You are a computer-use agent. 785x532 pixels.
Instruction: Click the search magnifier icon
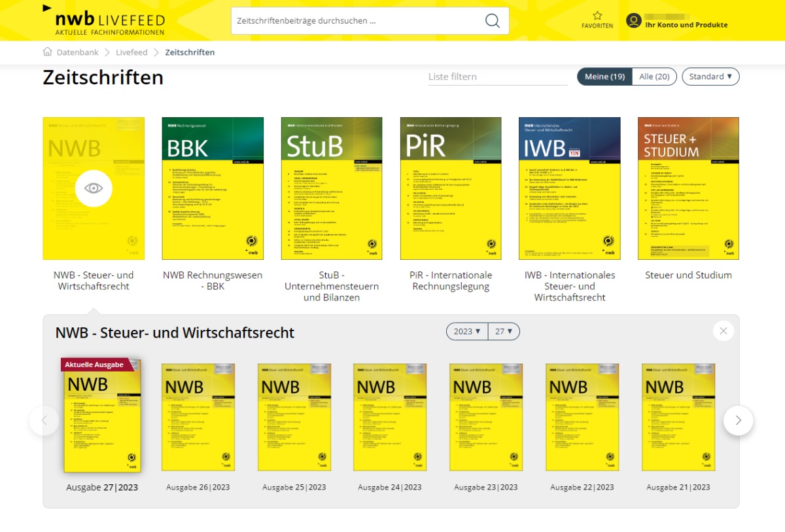[x=492, y=21]
